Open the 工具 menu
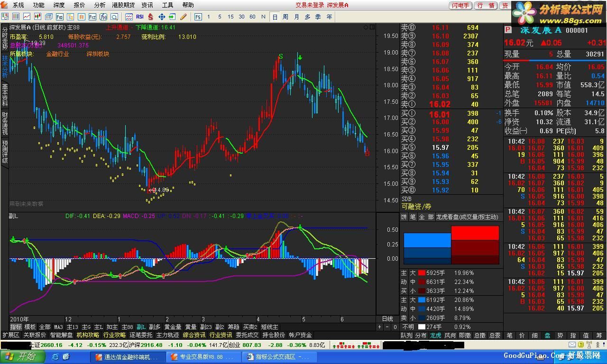Image resolution: width=607 pixels, height=364 pixels. [x=168, y=5]
